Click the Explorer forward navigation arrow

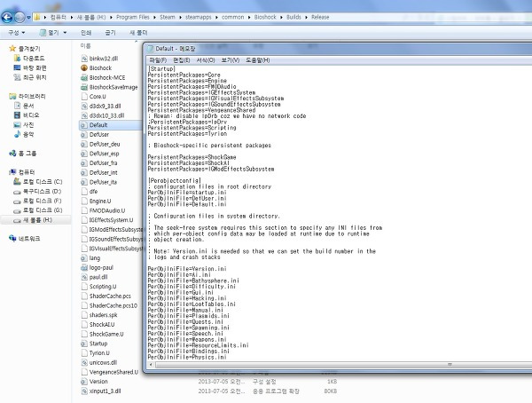pyautogui.click(x=20, y=17)
